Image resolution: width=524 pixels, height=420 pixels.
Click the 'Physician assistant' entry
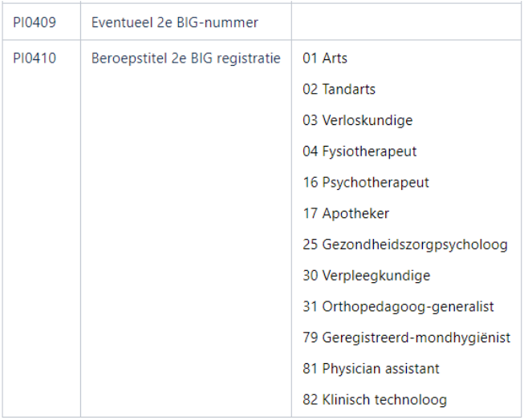[x=381, y=369]
